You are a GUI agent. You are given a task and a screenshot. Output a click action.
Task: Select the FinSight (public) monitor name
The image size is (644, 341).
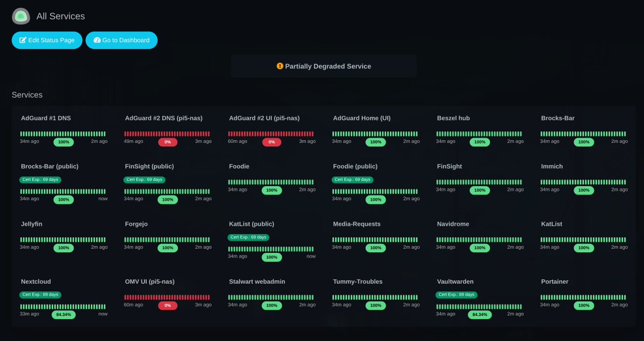[x=149, y=166]
